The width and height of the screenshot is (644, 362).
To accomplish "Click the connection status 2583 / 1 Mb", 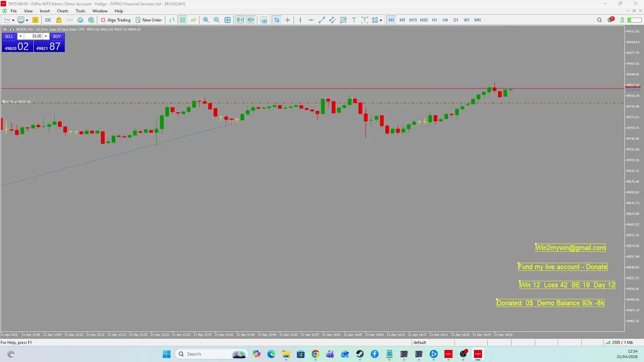I will 618,342.
